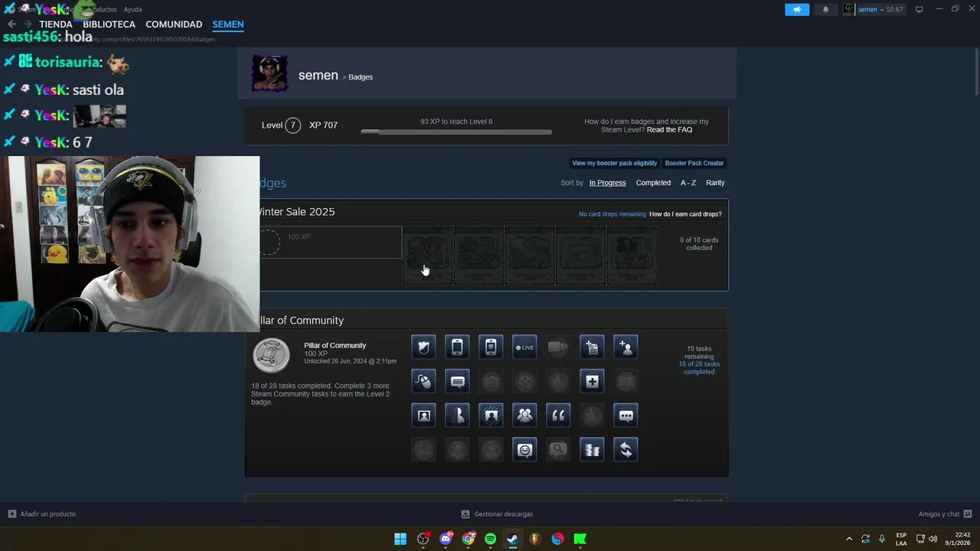Open Spotify from the taskbar
Image resolution: width=980 pixels, height=551 pixels.
coord(490,539)
